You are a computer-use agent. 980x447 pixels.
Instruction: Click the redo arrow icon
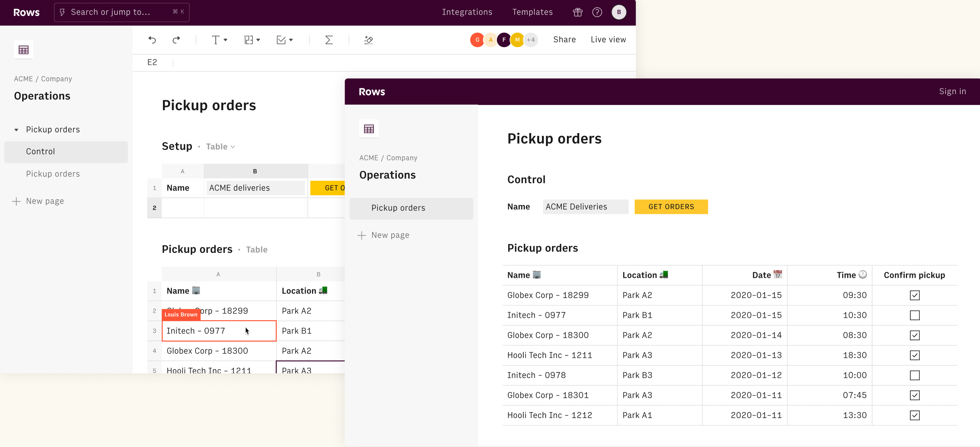176,40
